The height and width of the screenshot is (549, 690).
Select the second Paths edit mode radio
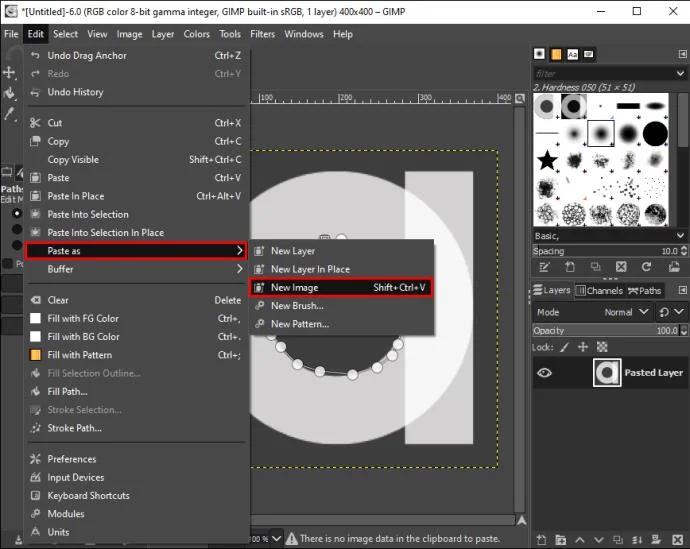click(17, 229)
